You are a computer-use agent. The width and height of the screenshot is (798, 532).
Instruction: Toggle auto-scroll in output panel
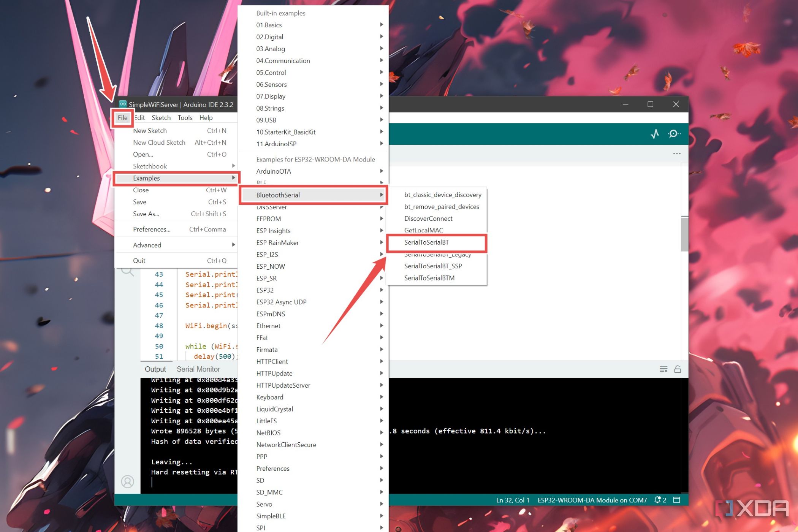point(677,369)
